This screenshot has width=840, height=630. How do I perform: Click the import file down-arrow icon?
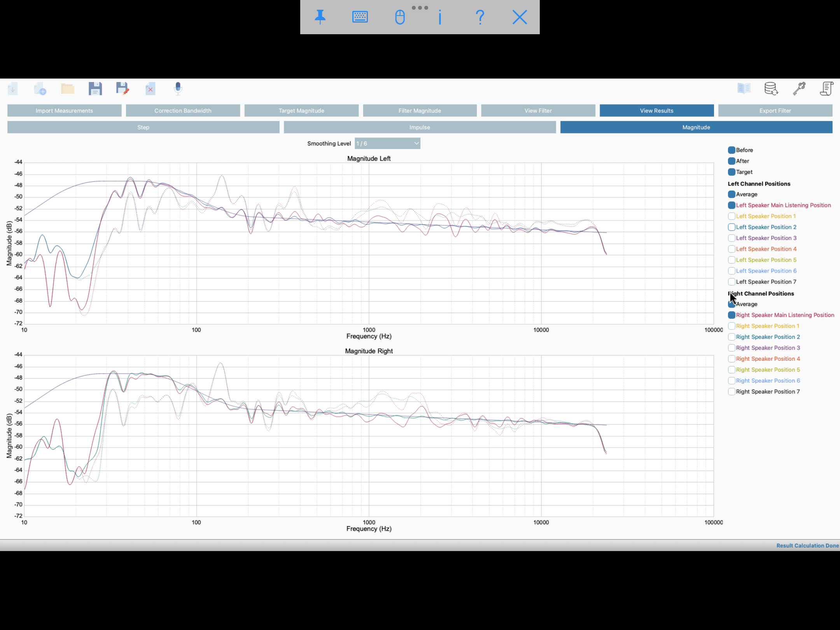click(12, 89)
